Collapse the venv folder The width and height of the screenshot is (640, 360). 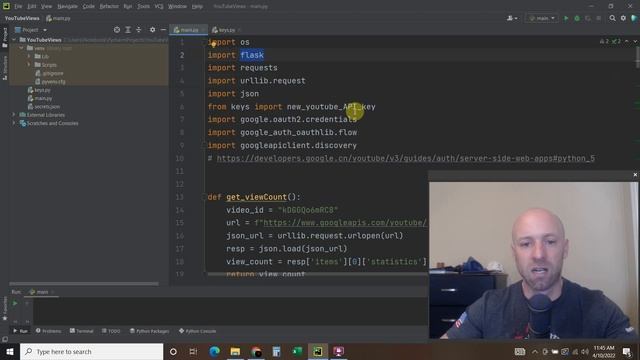21,48
